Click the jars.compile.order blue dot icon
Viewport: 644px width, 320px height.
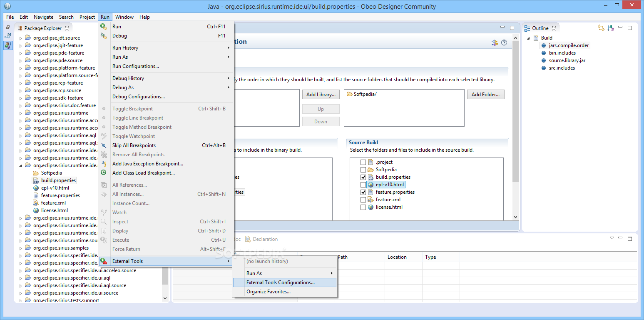click(x=543, y=45)
